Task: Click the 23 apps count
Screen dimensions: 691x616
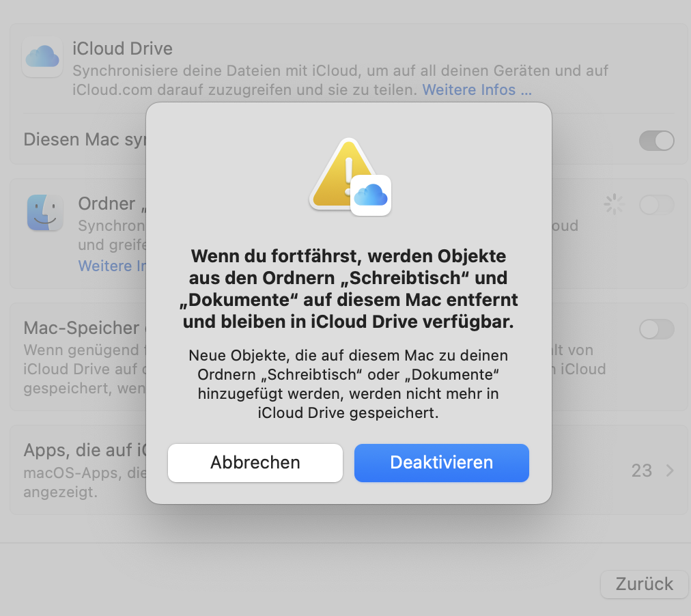Action: (x=641, y=471)
